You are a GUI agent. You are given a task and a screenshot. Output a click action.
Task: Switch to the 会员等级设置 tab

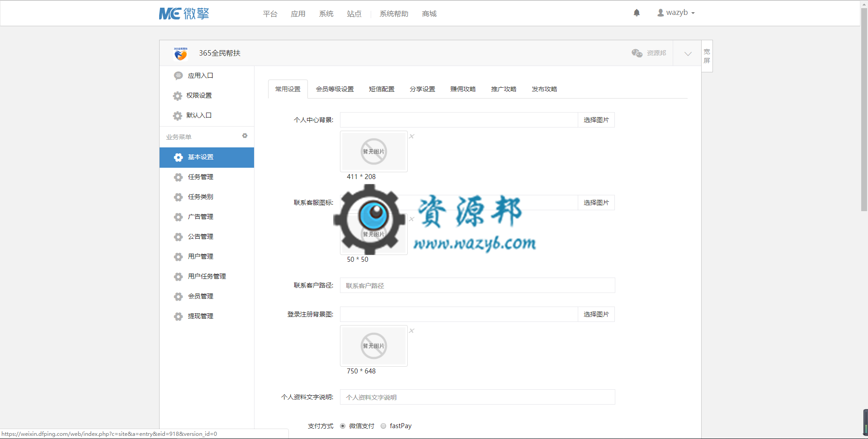335,89
